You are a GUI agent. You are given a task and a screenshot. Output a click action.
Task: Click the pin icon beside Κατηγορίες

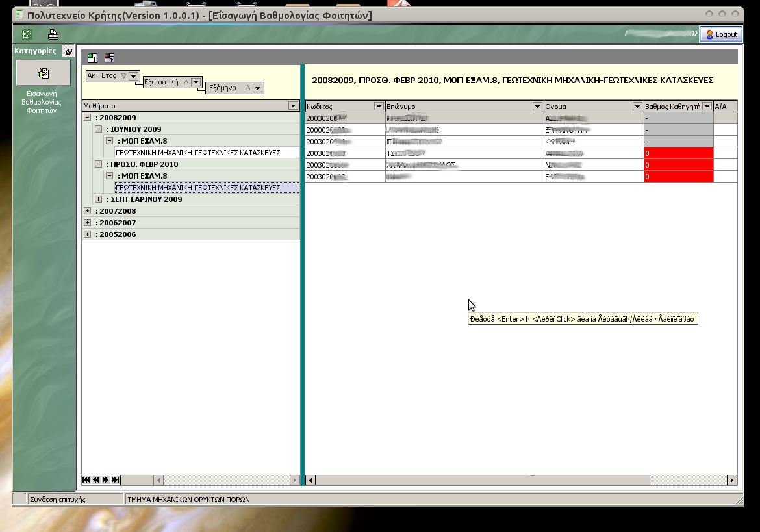pyautogui.click(x=69, y=51)
